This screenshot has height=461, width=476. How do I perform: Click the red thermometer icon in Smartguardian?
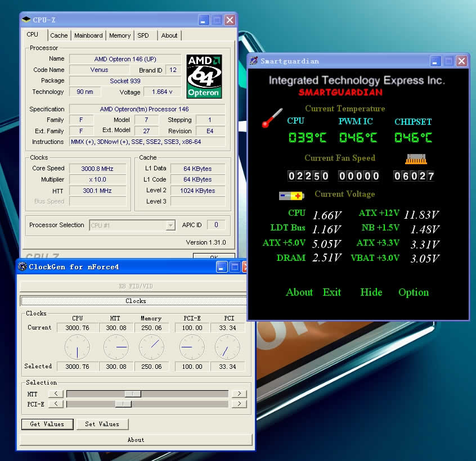(x=272, y=117)
